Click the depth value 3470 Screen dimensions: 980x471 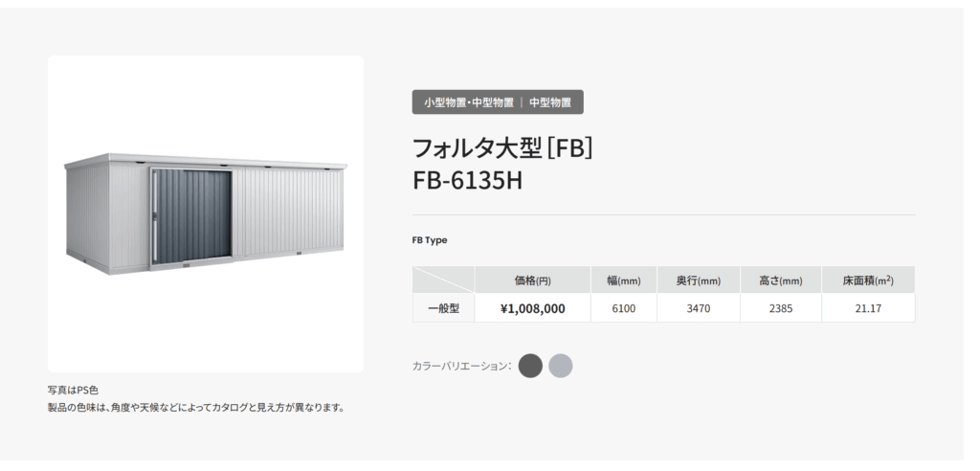pyautogui.click(x=698, y=308)
